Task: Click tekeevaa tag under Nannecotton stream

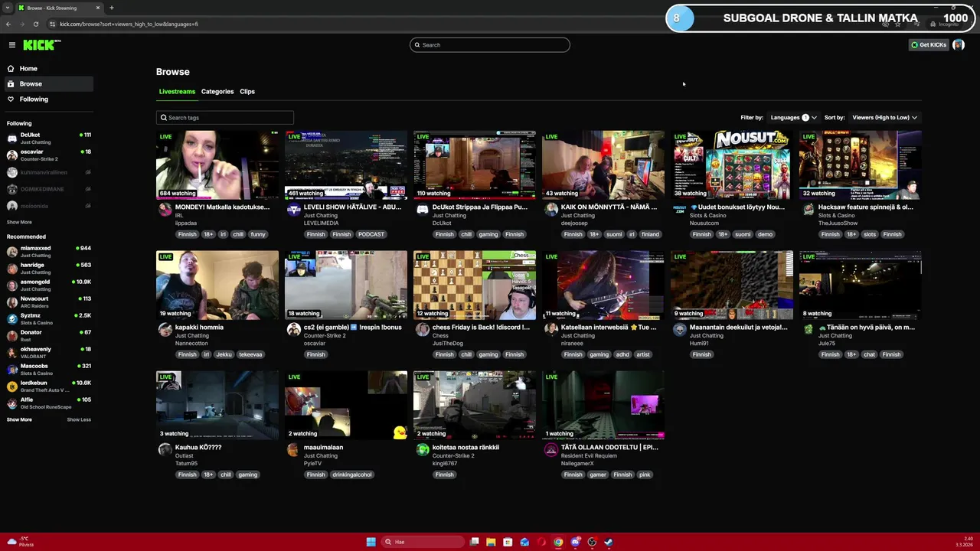Action: (250, 354)
